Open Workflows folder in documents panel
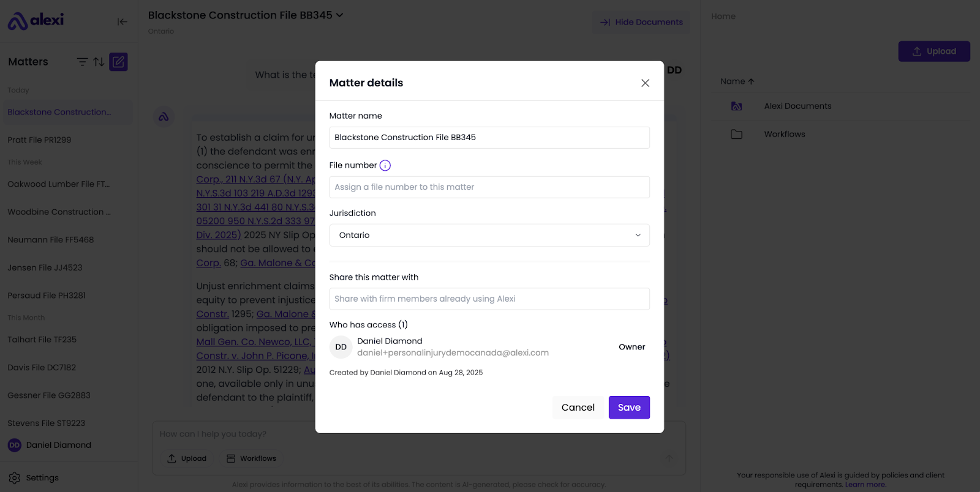 [x=785, y=135]
